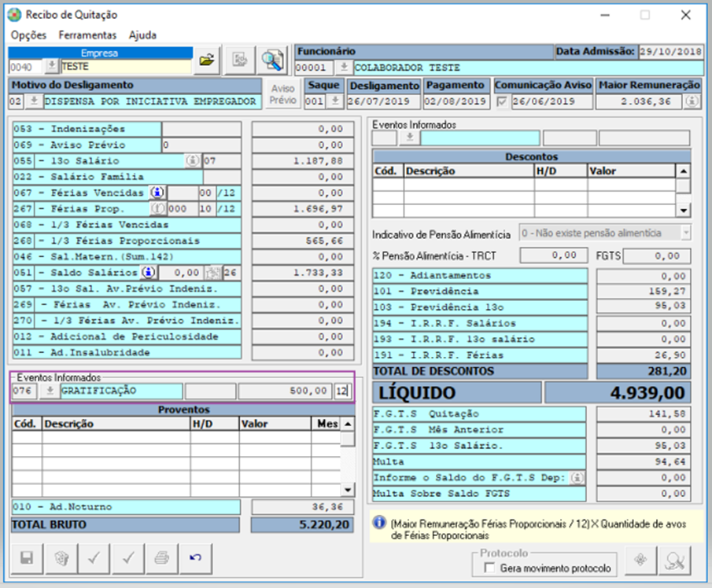Image resolution: width=712 pixels, height=588 pixels.
Task: Click the Férias Prop. value 1.696,97
Action: point(303,208)
